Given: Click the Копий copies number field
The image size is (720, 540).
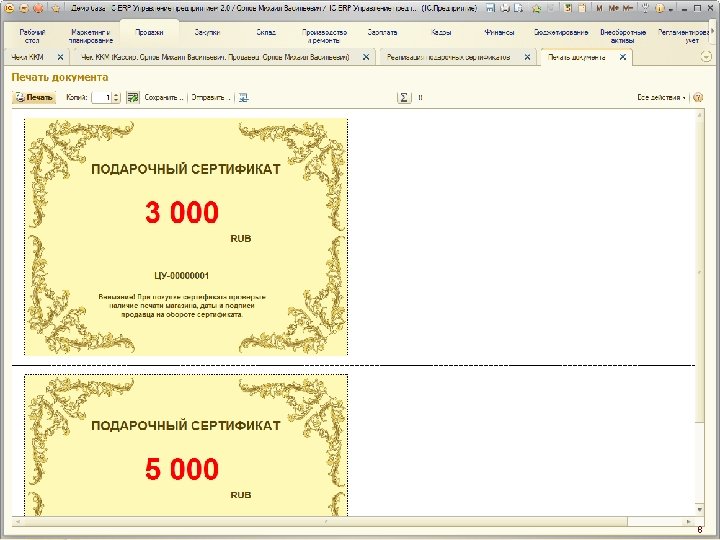Looking at the screenshot, I should pos(101,97).
